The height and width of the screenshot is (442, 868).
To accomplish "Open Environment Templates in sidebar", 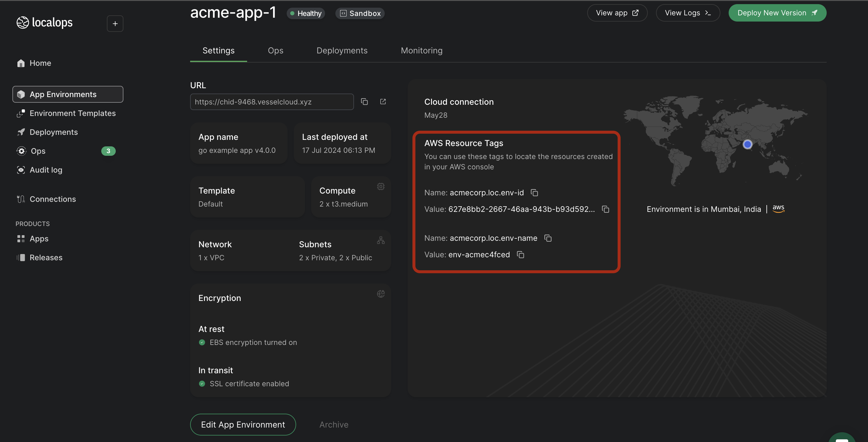I will [72, 113].
